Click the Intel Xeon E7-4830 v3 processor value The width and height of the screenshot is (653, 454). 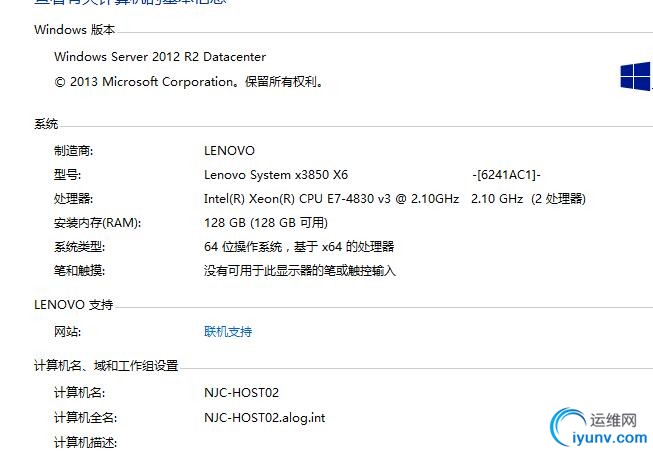tap(395, 199)
